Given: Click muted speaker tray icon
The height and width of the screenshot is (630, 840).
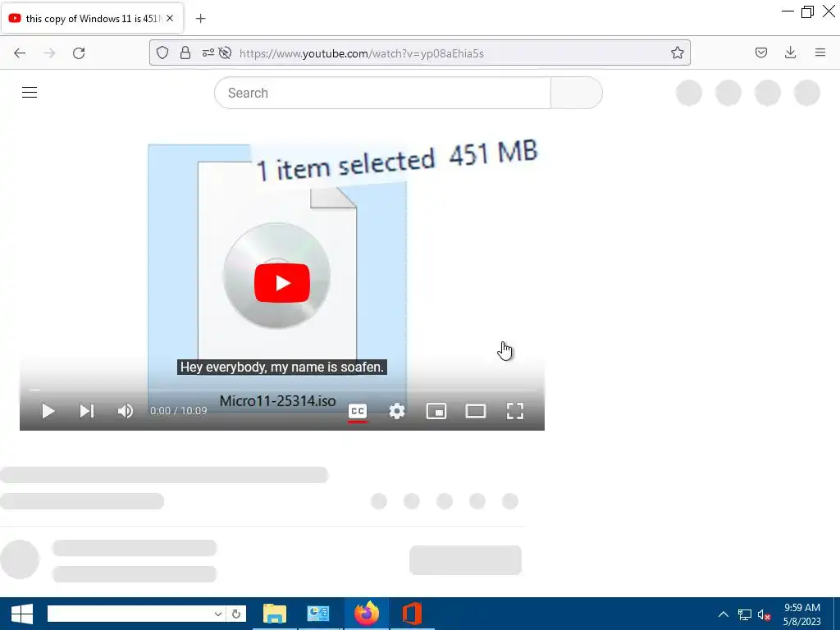Looking at the screenshot, I should [x=764, y=615].
